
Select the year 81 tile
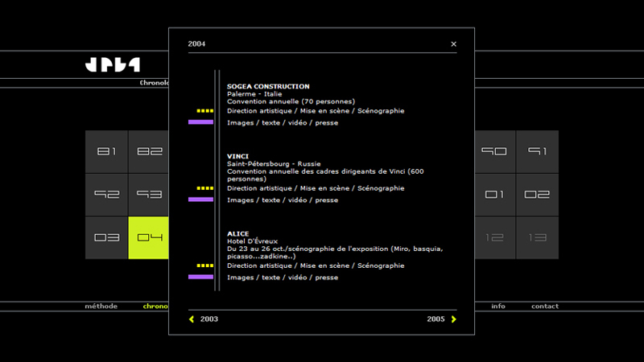pos(107,151)
